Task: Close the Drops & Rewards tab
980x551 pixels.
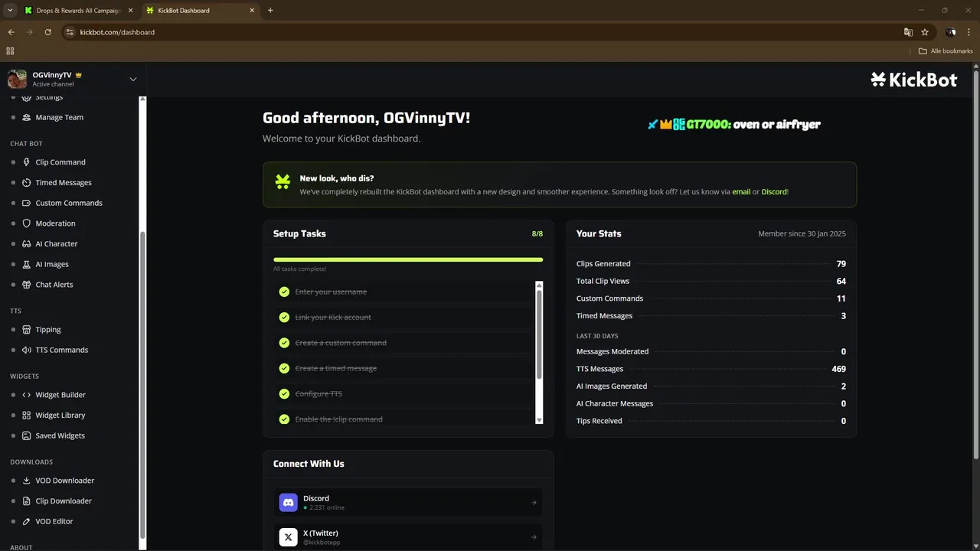Action: point(130,11)
